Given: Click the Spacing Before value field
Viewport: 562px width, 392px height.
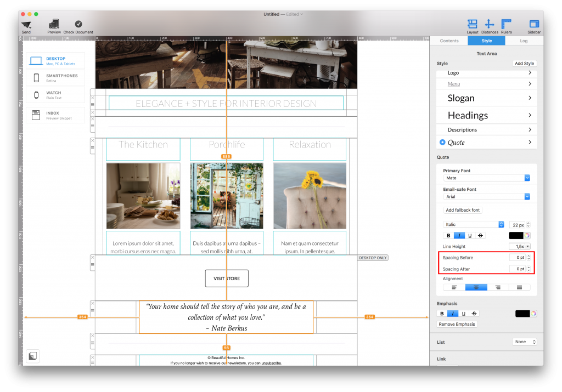Looking at the screenshot, I should (x=518, y=257).
